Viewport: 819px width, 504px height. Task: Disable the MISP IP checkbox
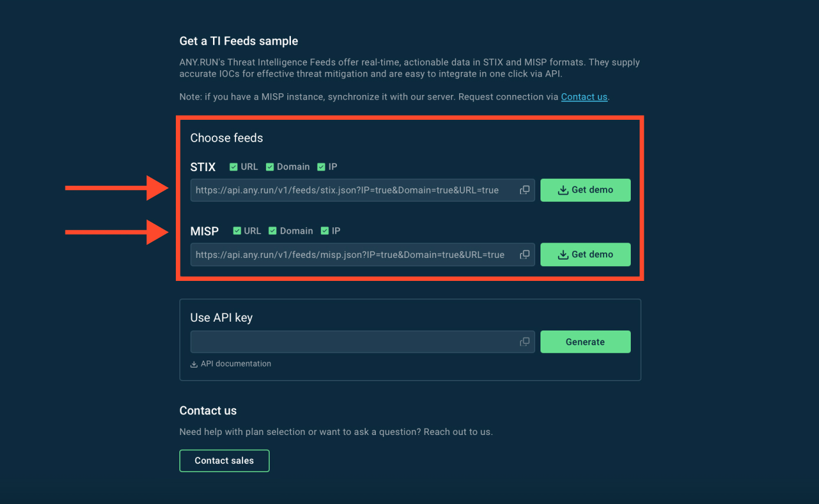pos(325,231)
